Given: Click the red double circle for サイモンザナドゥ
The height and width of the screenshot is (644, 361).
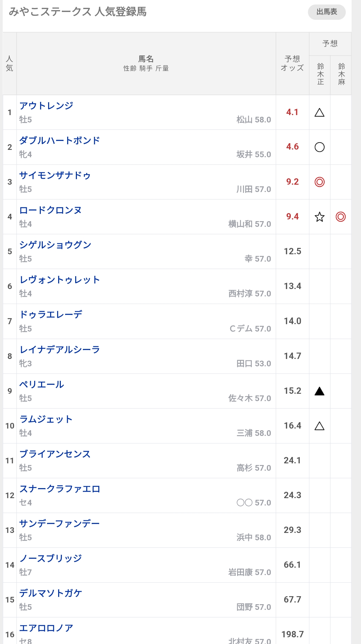Looking at the screenshot, I should 320,182.
